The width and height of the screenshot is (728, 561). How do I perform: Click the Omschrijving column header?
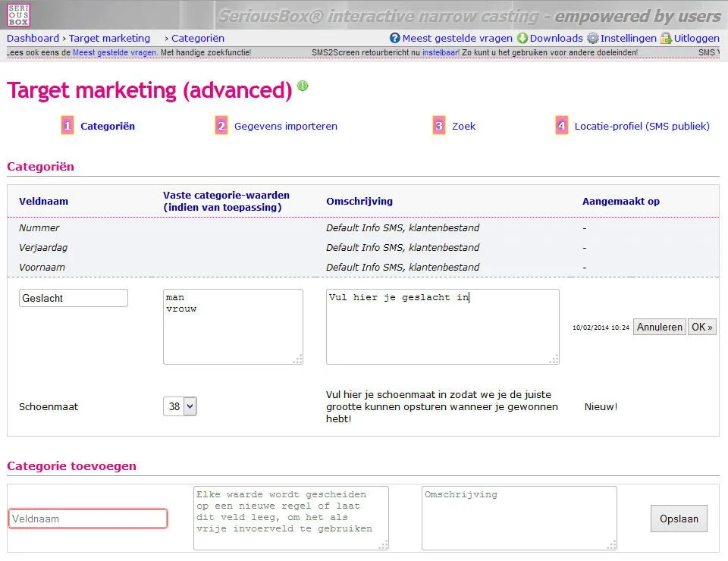[359, 202]
